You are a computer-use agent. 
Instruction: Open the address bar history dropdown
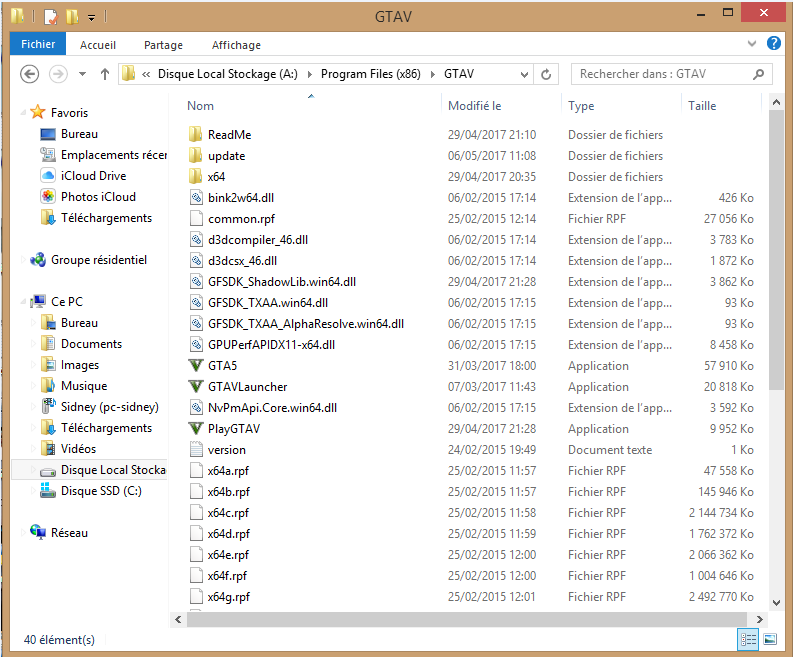[x=524, y=75]
